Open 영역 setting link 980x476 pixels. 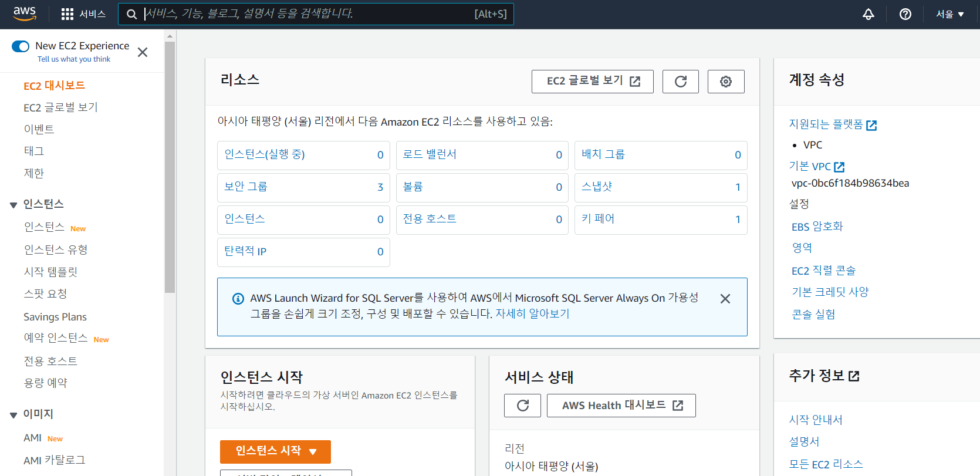coord(802,248)
